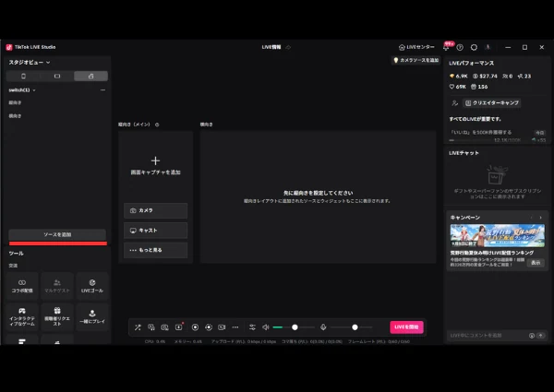The image size is (554, 392).
Task: Select the dual layout tab
Action: click(x=90, y=77)
